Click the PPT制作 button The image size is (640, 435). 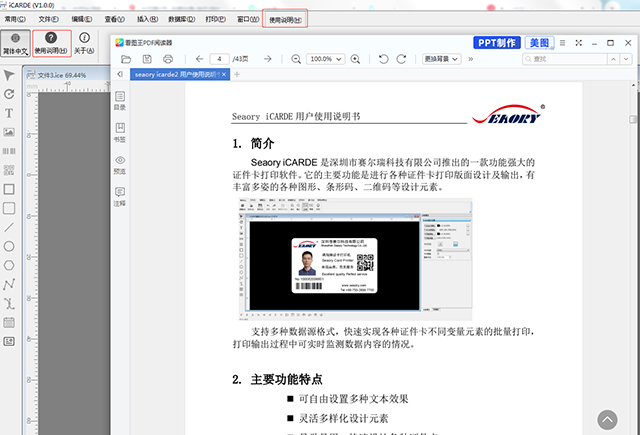(x=497, y=43)
